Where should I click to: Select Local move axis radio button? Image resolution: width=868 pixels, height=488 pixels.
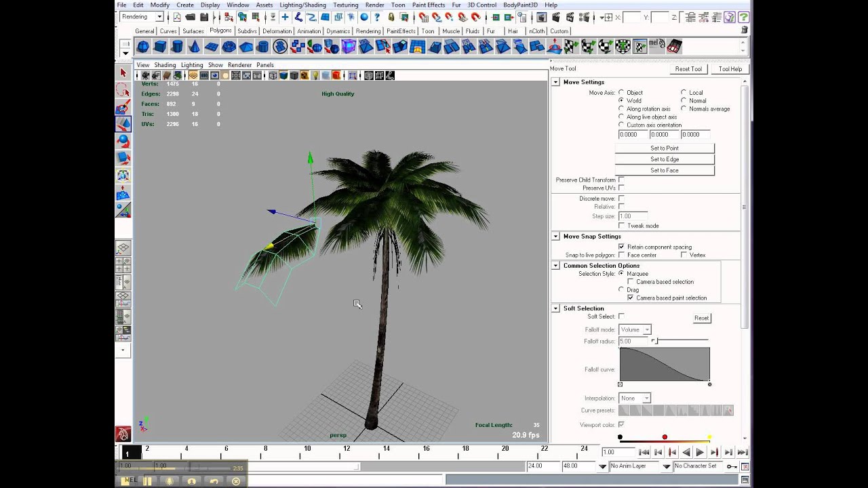[684, 92]
